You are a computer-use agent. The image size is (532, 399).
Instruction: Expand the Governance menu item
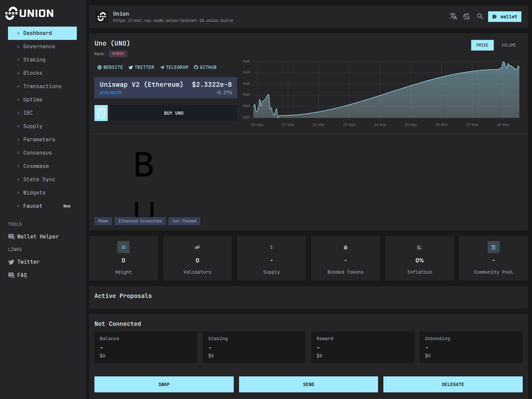[x=39, y=47]
